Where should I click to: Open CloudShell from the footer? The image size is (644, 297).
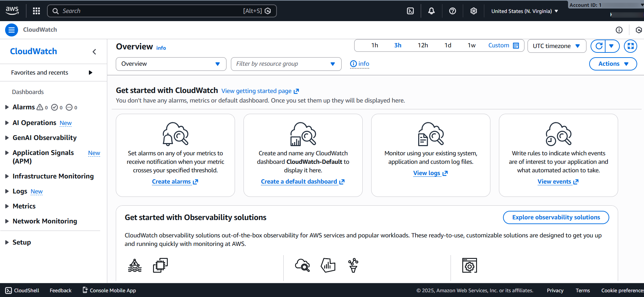pyautogui.click(x=22, y=291)
